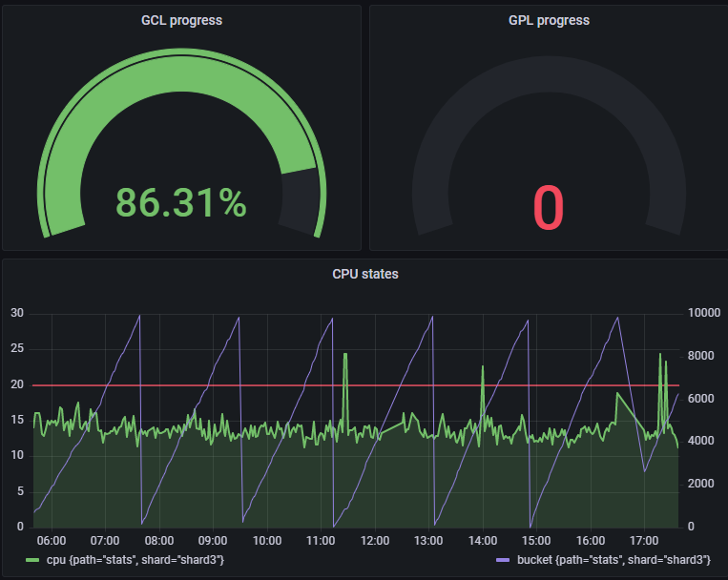
Task: Open the GCL progress panel title menu
Action: (181, 20)
